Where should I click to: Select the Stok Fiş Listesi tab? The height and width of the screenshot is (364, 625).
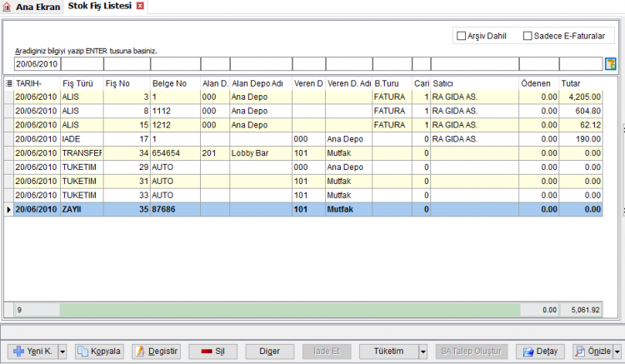click(x=100, y=6)
